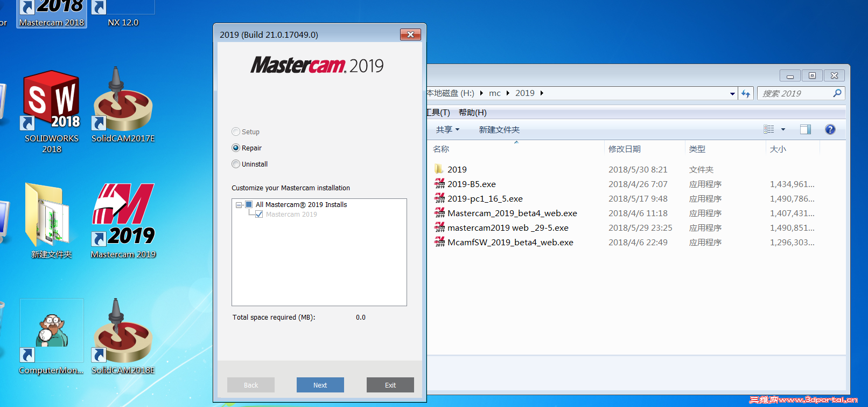This screenshot has height=407, width=868.
Task: Expand the arrow after 本地磁盘 (H:) in address bar
Action: pos(481,93)
